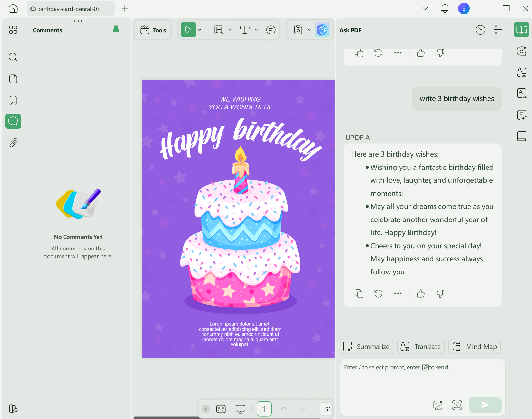Toggle the UPDF AI assistant icon
The image size is (532, 419).
[x=322, y=30]
